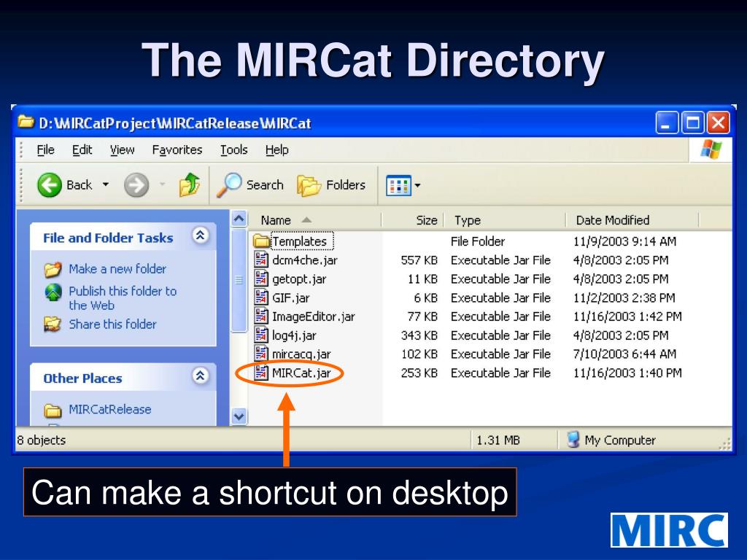
Task: Click the File Folder type cell
Action: pyautogui.click(x=477, y=241)
